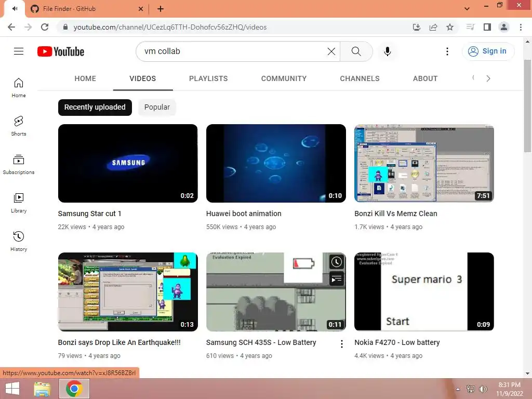Click the scrollbar down arrow
532x399 pixels.
click(527, 374)
